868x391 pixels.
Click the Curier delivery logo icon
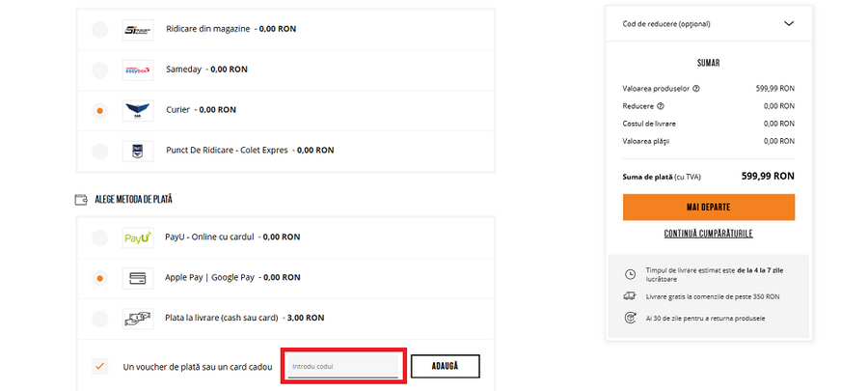(138, 111)
